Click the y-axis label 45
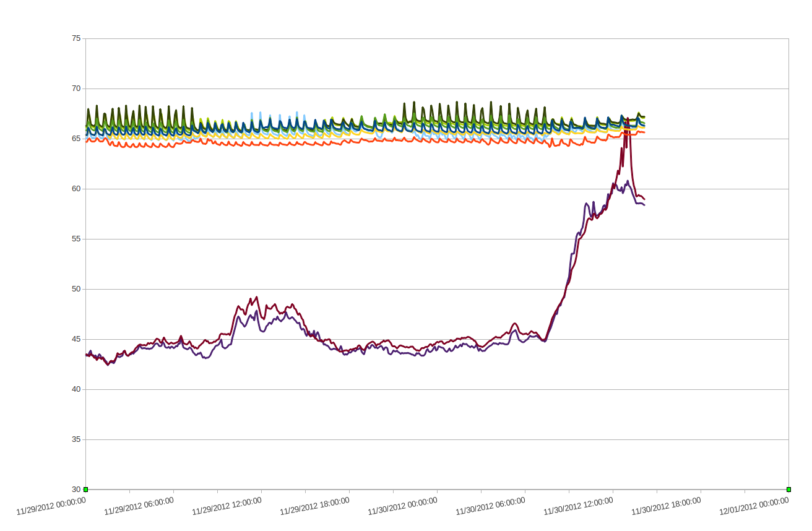This screenshot has height=531, width=812. pos(76,339)
